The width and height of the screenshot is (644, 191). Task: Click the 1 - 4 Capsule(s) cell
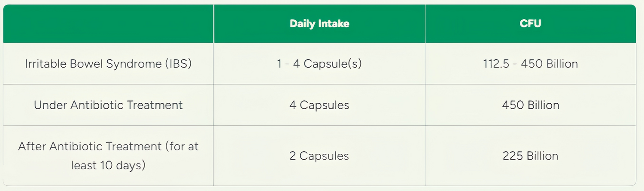pos(319,64)
